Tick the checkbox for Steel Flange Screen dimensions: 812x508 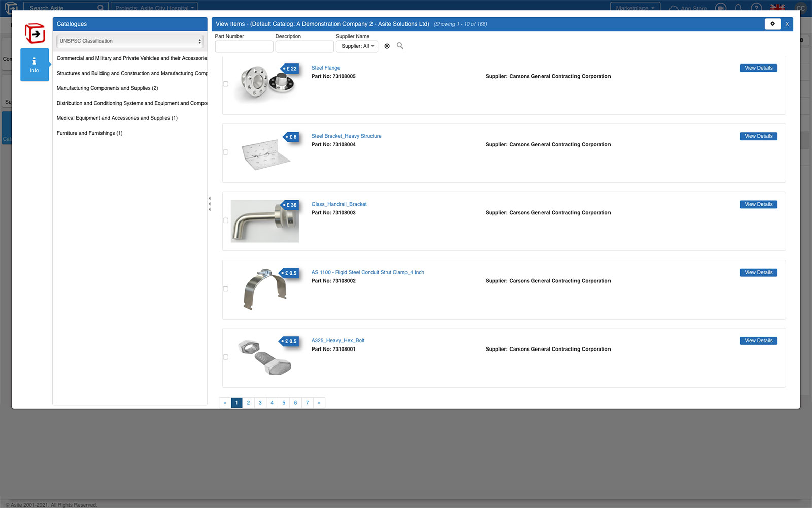click(226, 84)
